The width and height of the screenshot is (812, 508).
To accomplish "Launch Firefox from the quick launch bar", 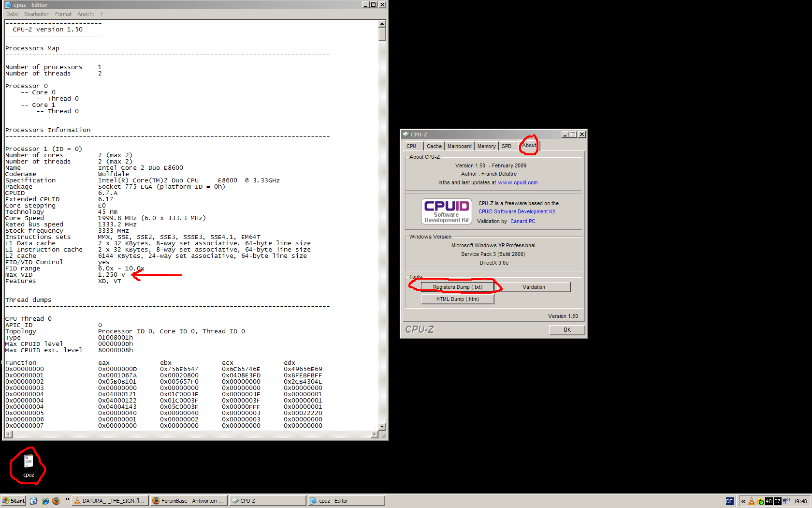I will coord(56,501).
